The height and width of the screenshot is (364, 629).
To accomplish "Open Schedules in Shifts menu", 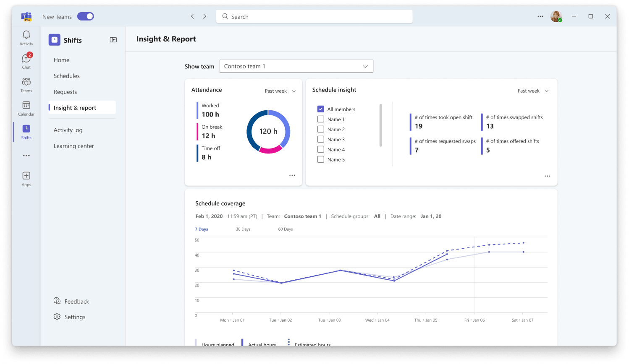I will coord(66,76).
